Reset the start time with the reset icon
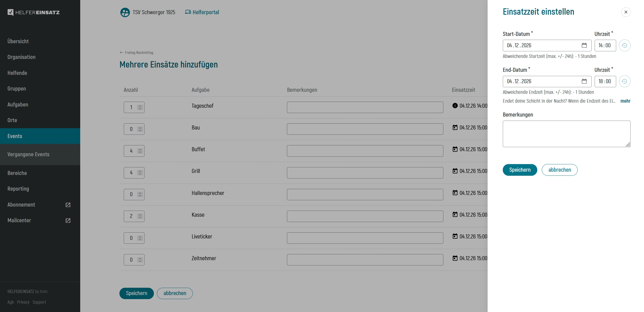The height and width of the screenshot is (312, 644). tap(624, 46)
